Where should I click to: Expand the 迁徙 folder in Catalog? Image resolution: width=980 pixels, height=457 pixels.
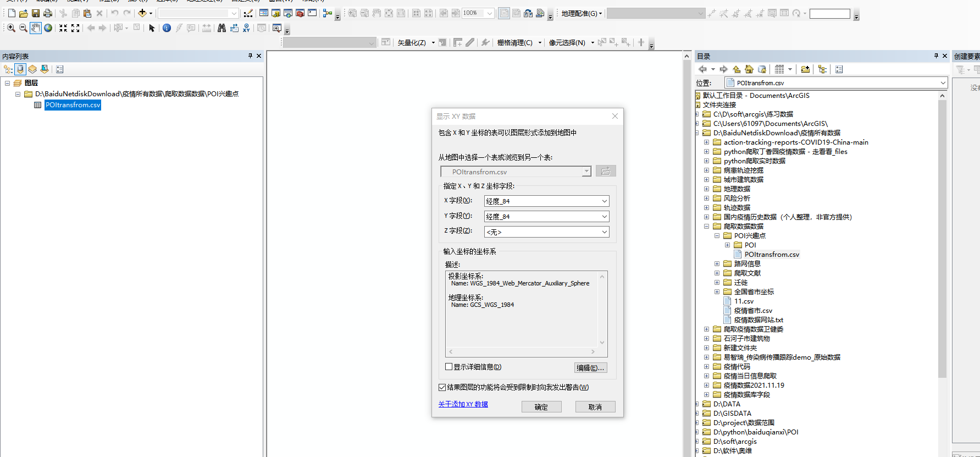pos(717,282)
